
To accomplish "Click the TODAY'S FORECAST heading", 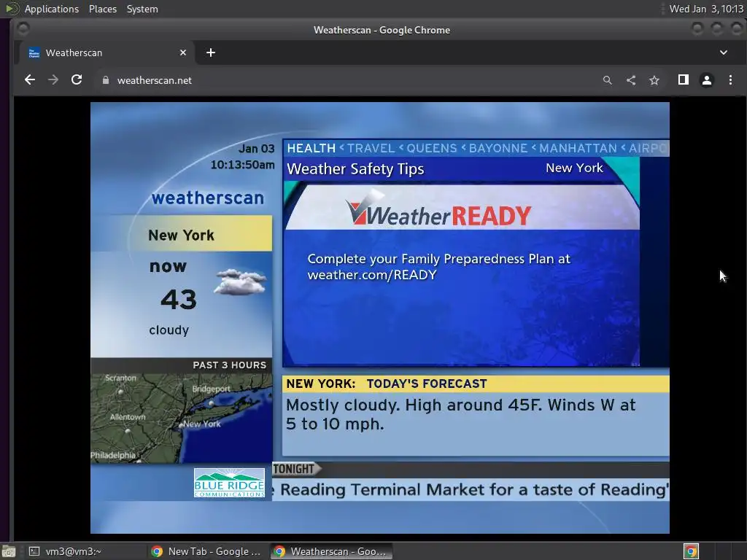I will pyautogui.click(x=427, y=384).
